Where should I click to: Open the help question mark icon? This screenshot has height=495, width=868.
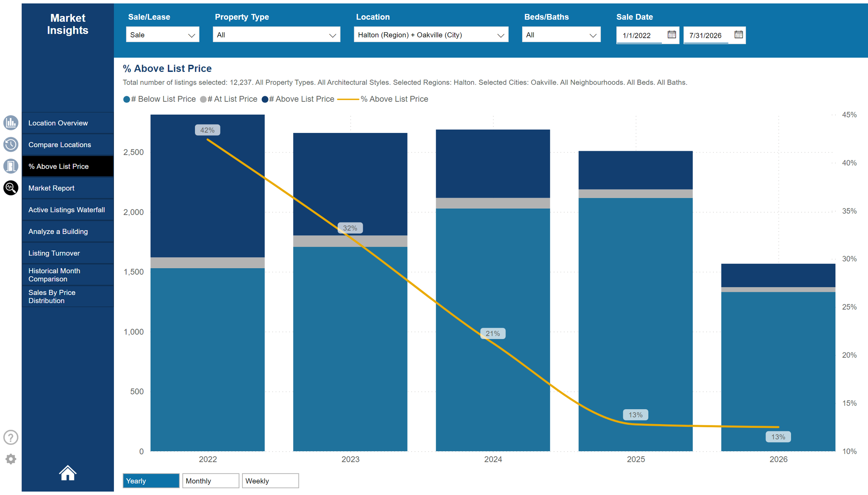(x=11, y=437)
